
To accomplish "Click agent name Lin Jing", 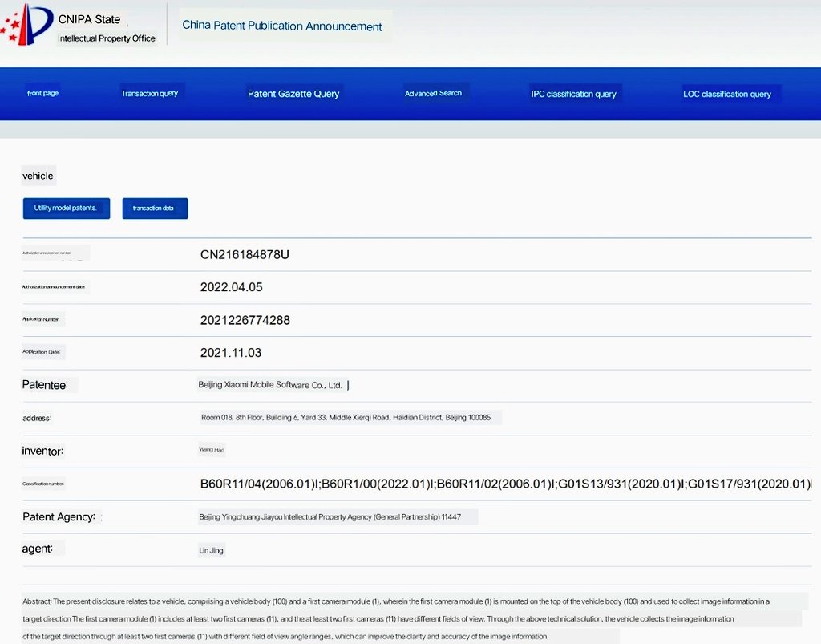I will point(212,551).
